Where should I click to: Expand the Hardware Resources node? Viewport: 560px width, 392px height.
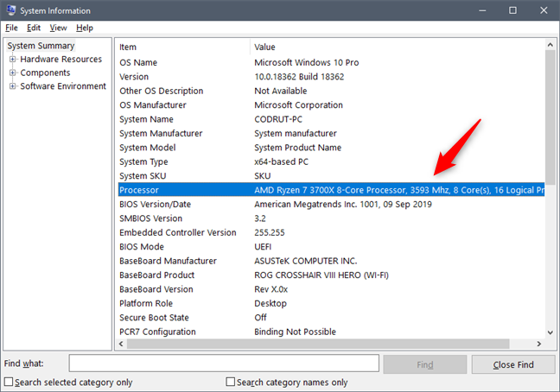tap(12, 60)
